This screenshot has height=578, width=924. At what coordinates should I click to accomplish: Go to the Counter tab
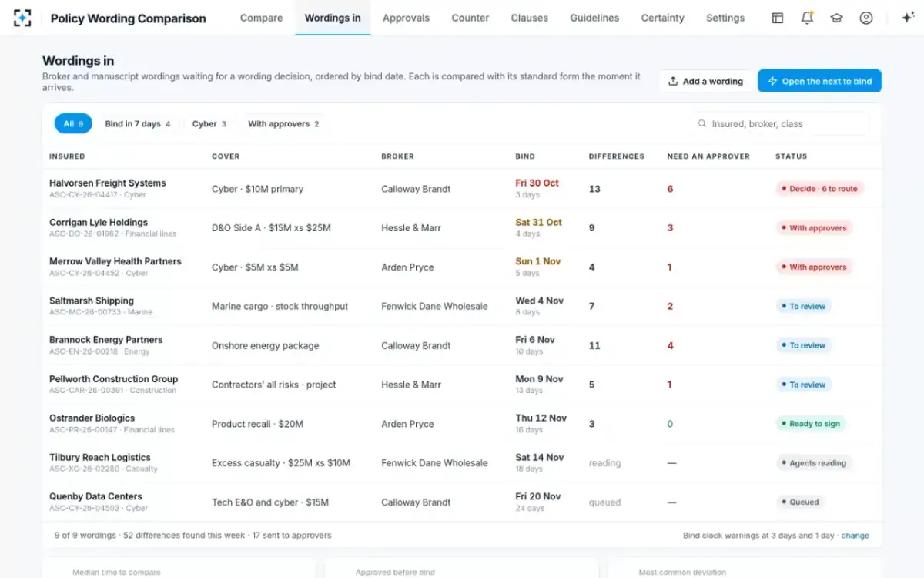coord(470,18)
